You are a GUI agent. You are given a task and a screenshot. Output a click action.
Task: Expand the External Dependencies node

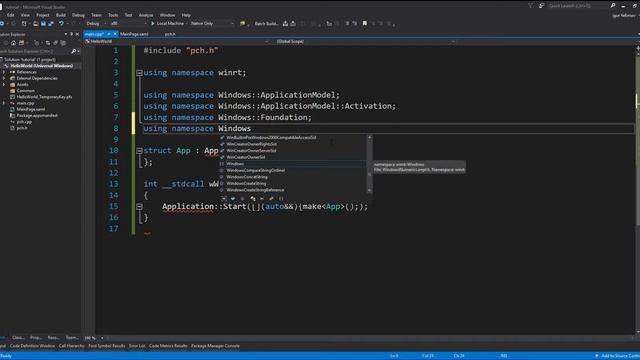pos(4,78)
